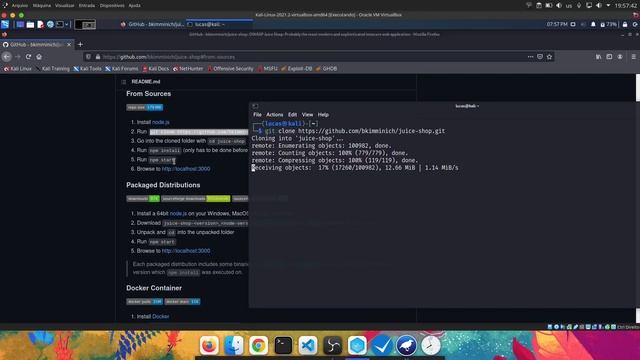
Task: Open terminal Actions menu
Action: [275, 115]
